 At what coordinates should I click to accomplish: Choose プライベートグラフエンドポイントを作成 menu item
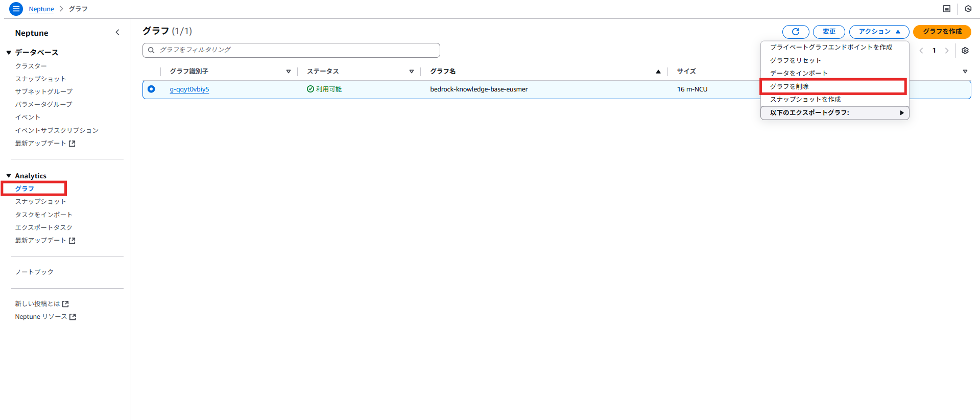(831, 47)
